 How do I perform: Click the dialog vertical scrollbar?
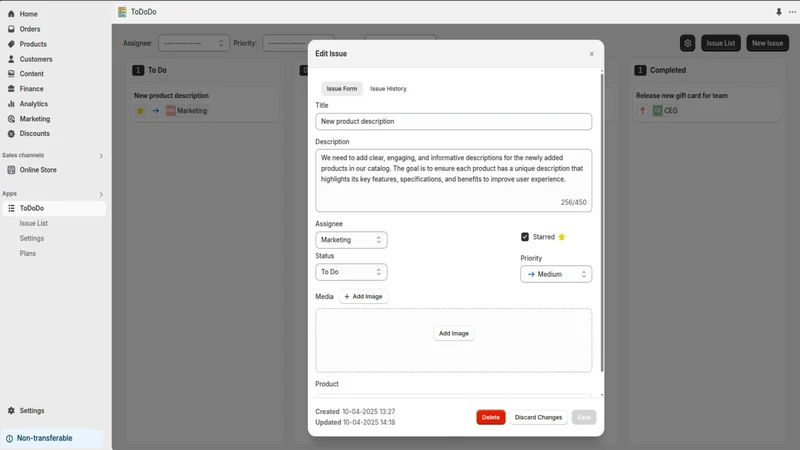pos(602,222)
